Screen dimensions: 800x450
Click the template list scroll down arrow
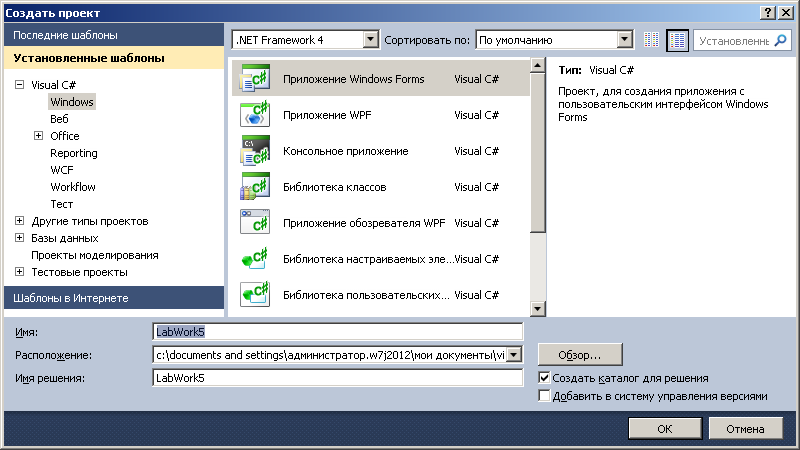537,309
